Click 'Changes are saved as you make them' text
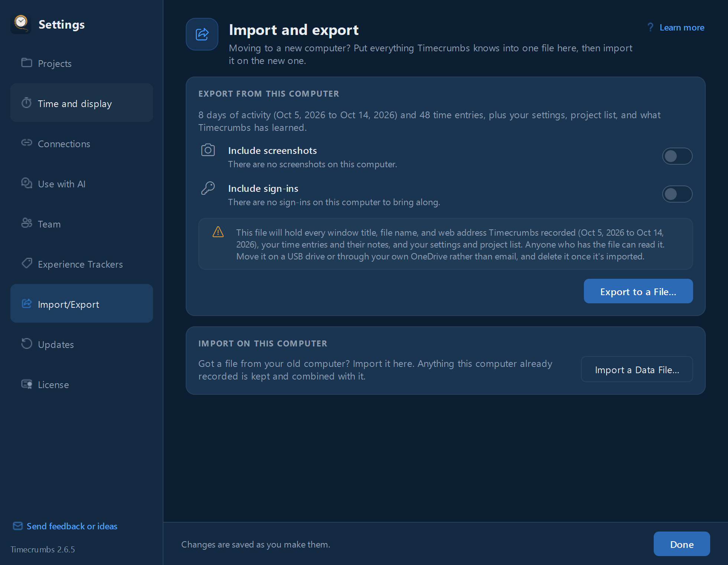 coord(256,544)
